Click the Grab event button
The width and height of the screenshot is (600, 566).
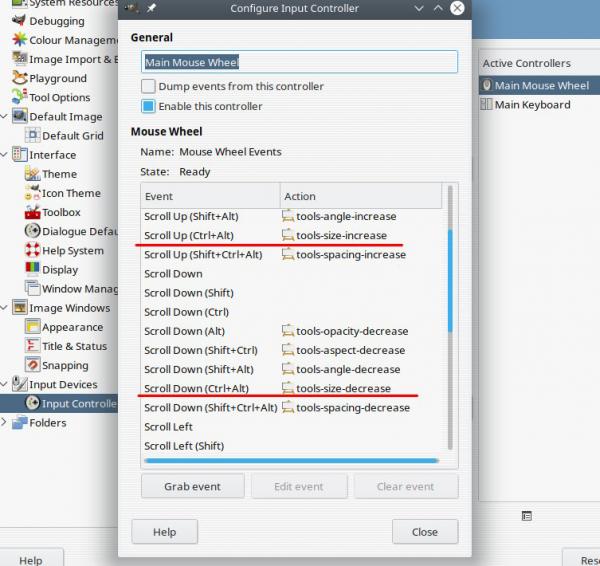192,486
